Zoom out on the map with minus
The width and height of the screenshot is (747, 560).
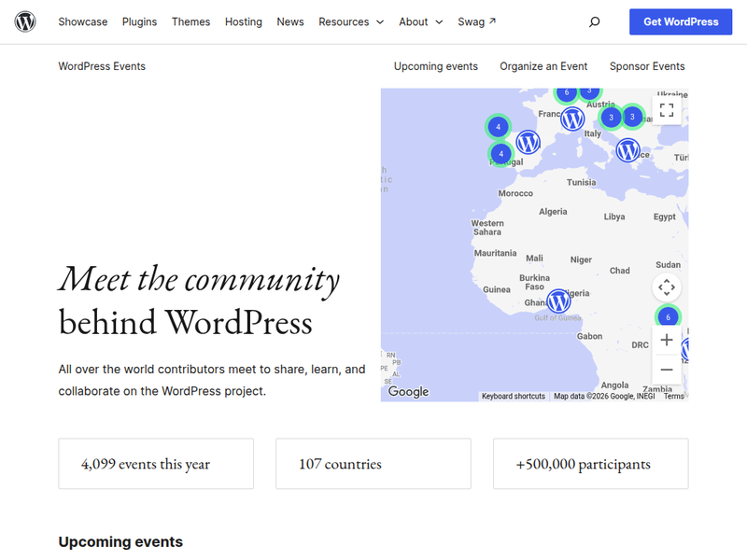(x=667, y=370)
